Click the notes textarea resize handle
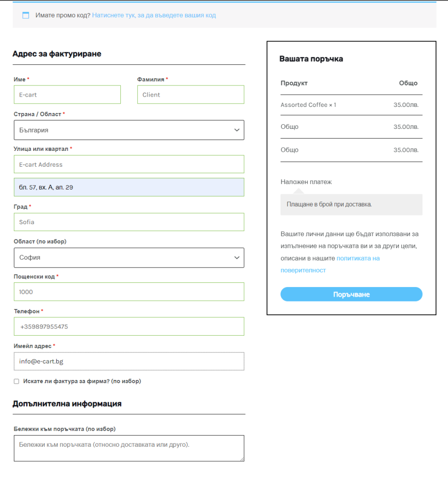 tap(242, 459)
